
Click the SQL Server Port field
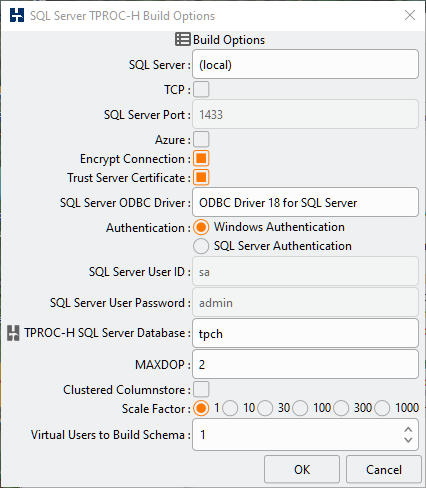305,114
